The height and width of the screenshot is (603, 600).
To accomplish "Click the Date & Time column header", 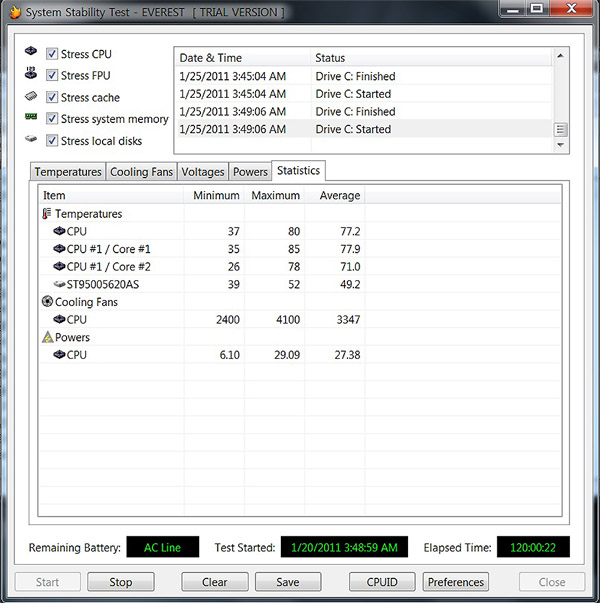I will [243, 58].
